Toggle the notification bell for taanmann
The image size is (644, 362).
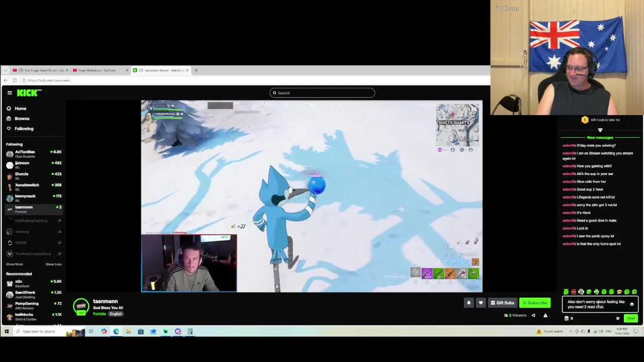(x=469, y=303)
